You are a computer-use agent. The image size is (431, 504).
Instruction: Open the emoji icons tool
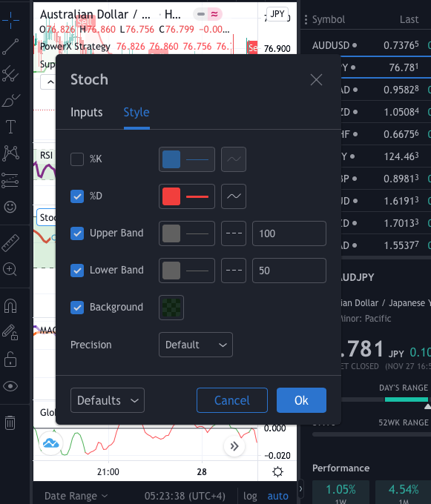point(10,207)
